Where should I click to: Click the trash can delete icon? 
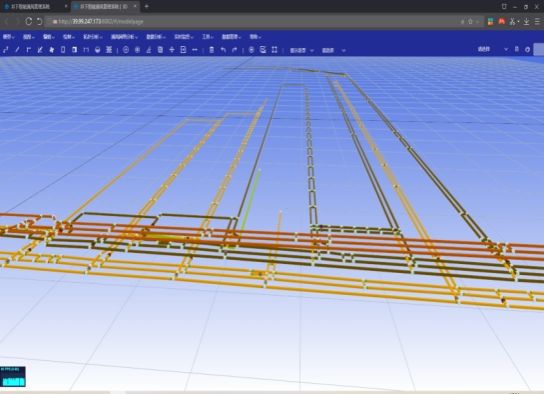click(212, 50)
